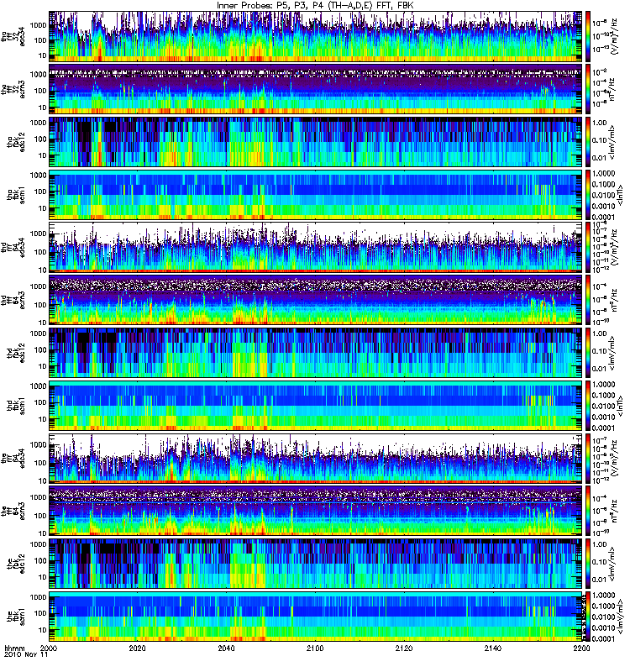
Task: Click the the fff 64 edc34 spectrogram panel
Action: [x=316, y=458]
